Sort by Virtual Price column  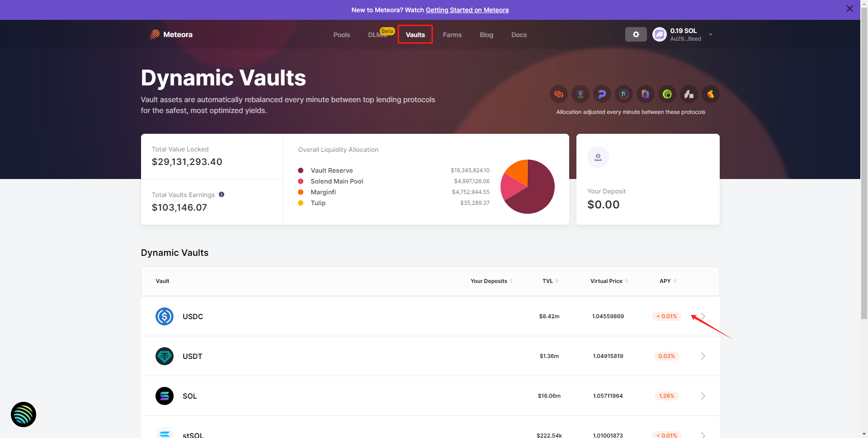[x=609, y=281]
